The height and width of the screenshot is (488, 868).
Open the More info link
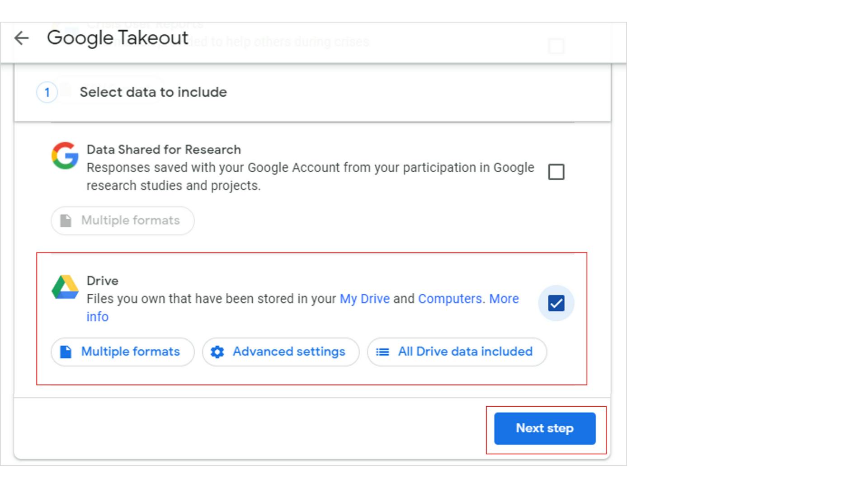(503, 299)
